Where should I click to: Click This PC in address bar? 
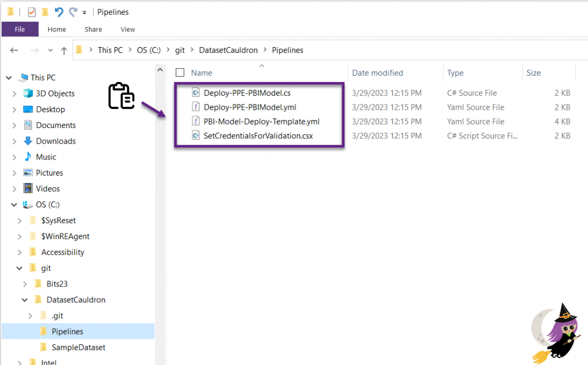pos(110,50)
